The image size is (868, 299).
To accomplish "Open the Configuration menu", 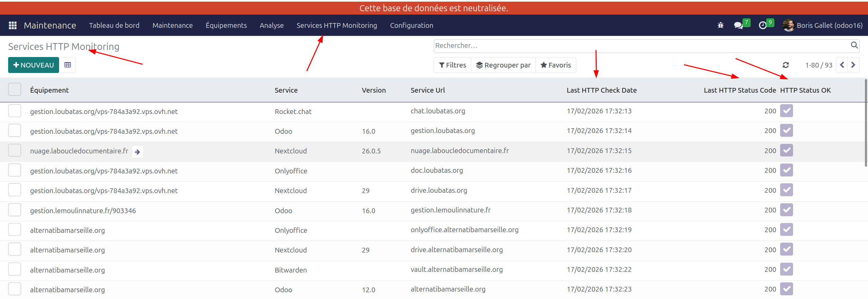I will pyautogui.click(x=411, y=25).
